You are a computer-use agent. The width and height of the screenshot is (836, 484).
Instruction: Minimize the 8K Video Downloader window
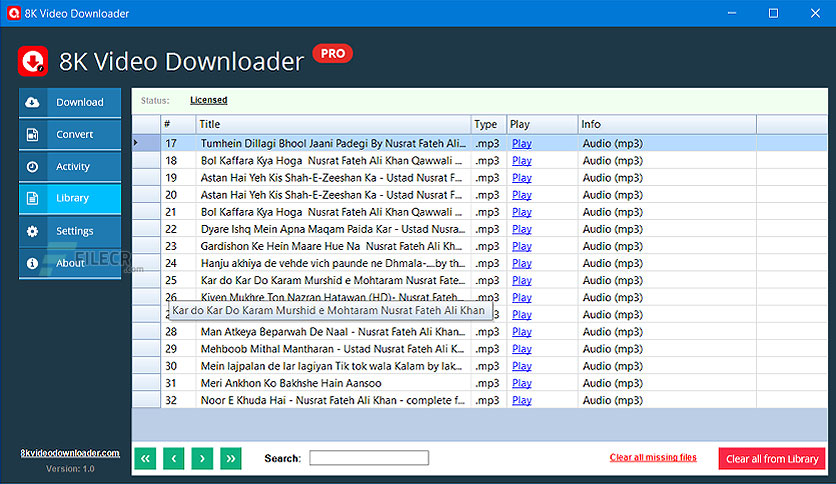(732, 13)
